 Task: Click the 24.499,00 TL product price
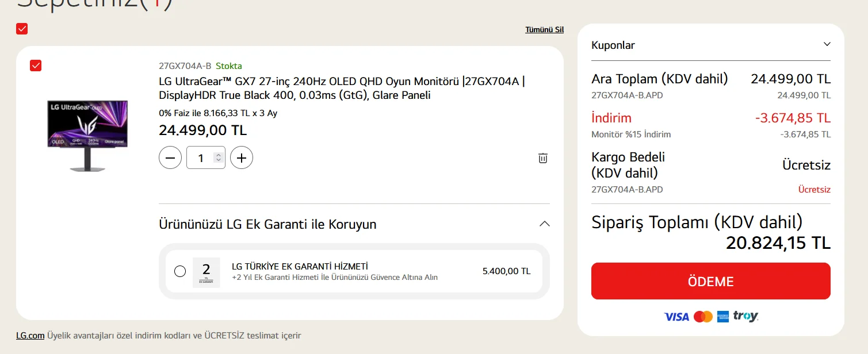[x=202, y=130]
